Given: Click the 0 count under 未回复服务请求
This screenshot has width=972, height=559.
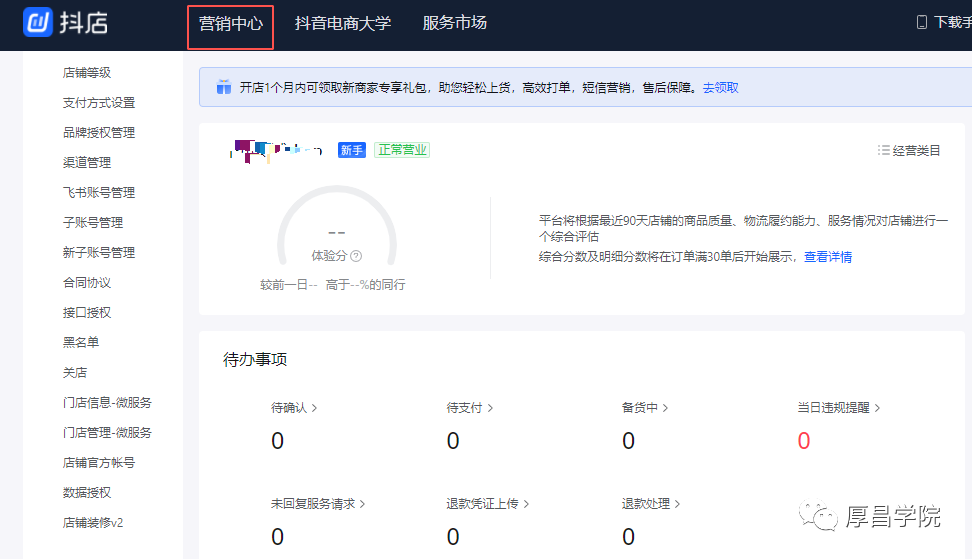Looking at the screenshot, I should (x=278, y=537).
